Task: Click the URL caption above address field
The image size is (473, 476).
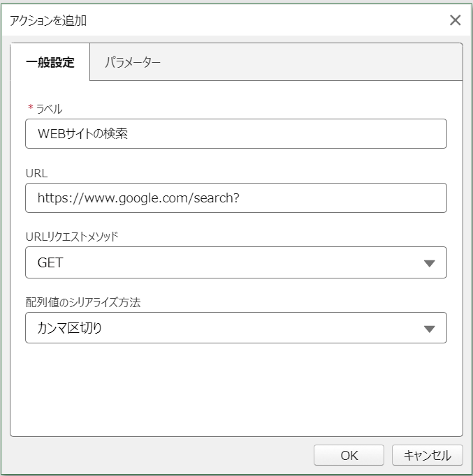Action: pos(37,173)
